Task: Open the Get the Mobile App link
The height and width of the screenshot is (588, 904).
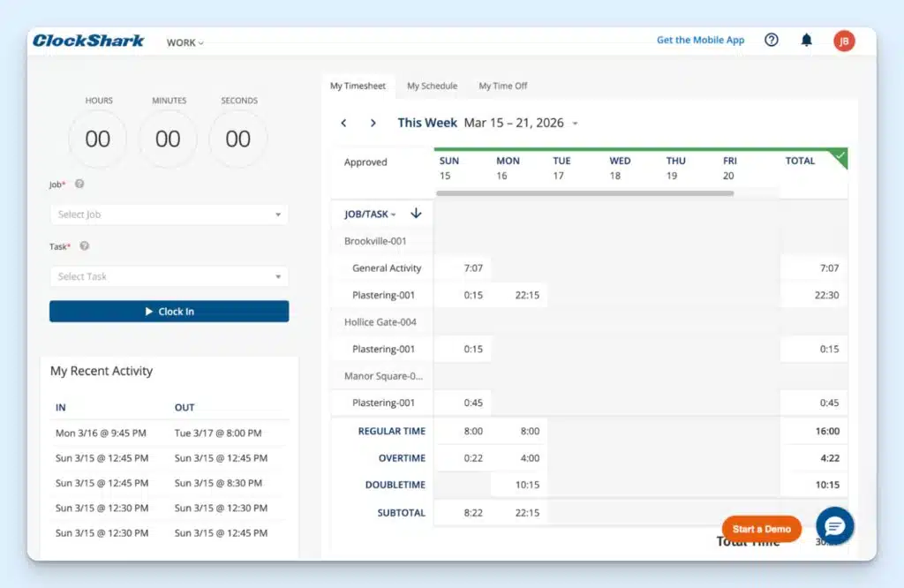Action: (699, 40)
